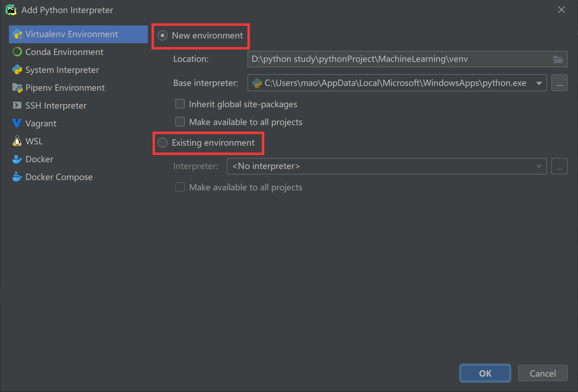This screenshot has width=578, height=392.
Task: Open the Base interpreter dropdown
Action: click(x=538, y=83)
